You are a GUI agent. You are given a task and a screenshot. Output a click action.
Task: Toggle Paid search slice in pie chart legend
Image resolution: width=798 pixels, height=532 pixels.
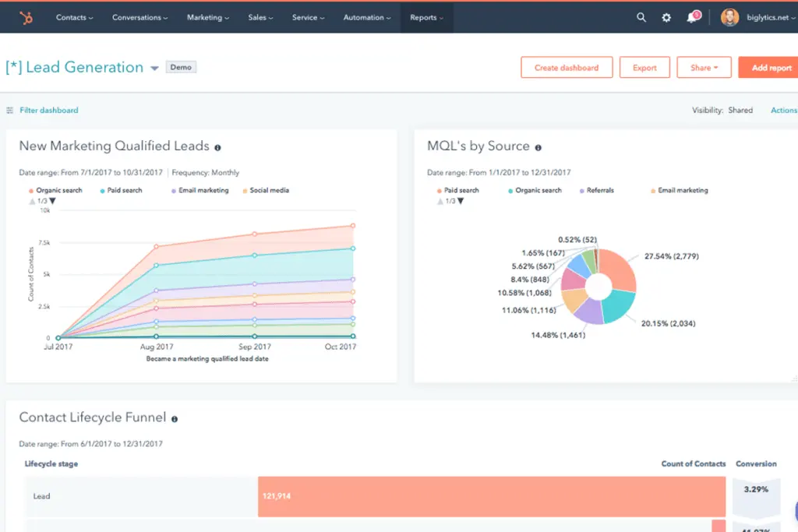point(458,190)
